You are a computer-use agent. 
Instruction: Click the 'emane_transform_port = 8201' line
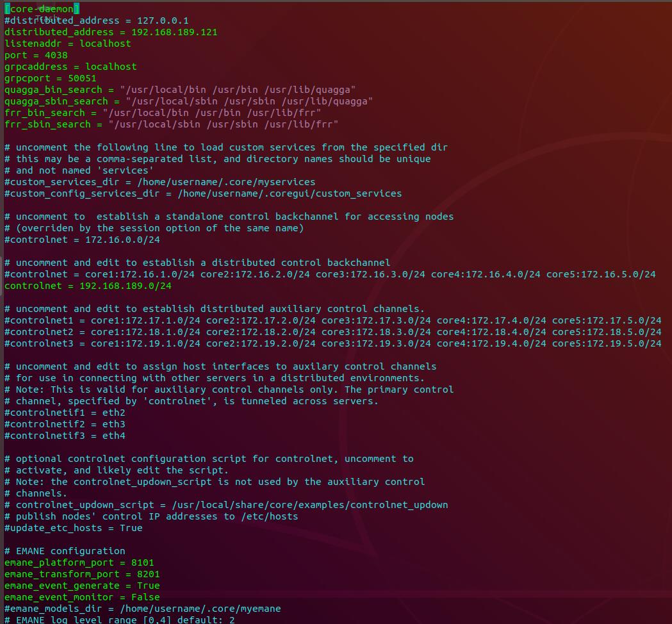point(82,575)
